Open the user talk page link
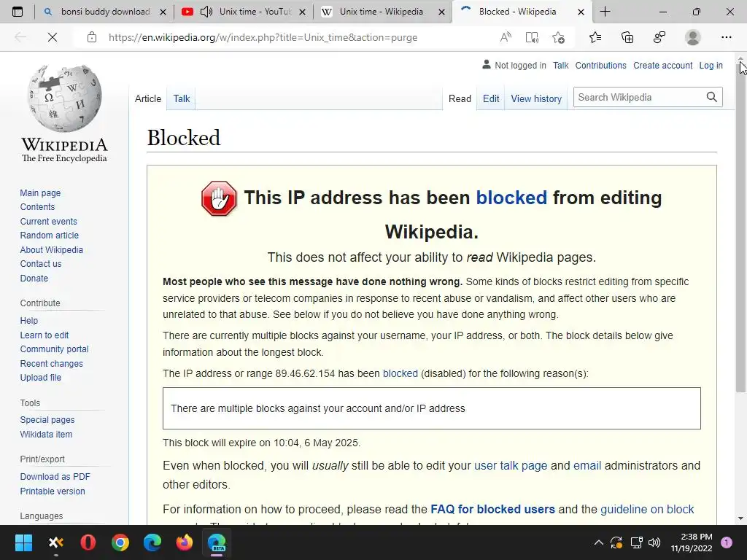747x560 pixels. coord(511,465)
